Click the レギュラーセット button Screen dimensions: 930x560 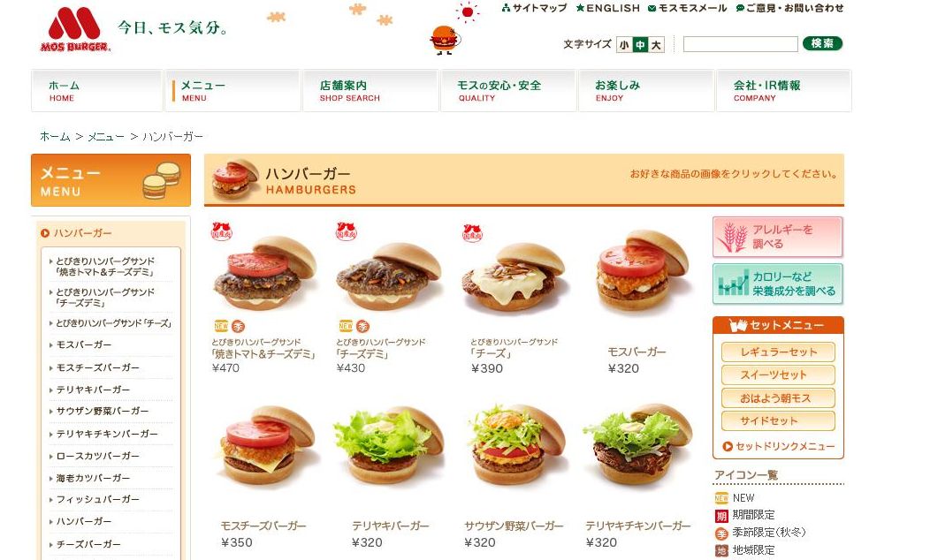click(778, 352)
